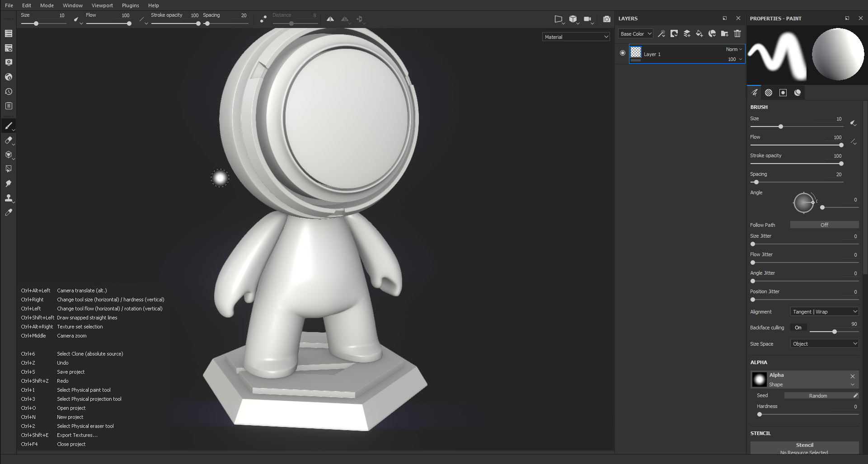
Task: Open the Mode menu
Action: pos(47,5)
